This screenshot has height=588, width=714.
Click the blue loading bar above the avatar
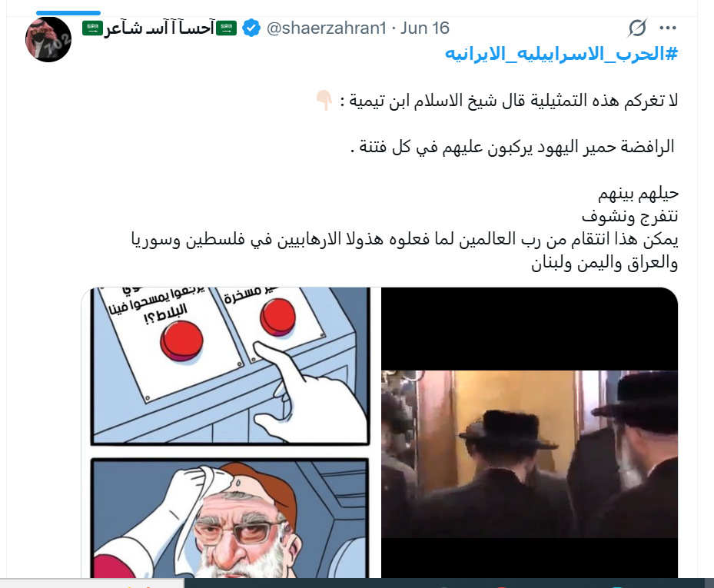point(68,13)
